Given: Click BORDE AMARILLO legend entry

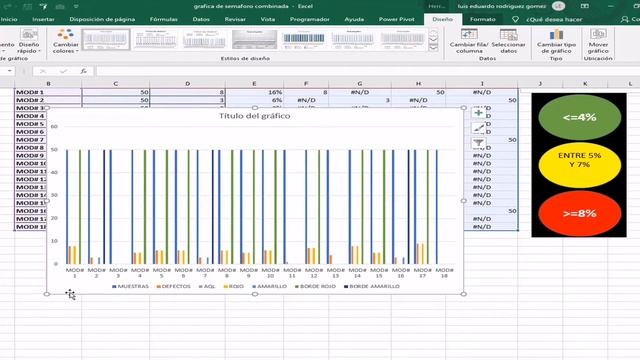Looking at the screenshot, I should pos(372,286).
